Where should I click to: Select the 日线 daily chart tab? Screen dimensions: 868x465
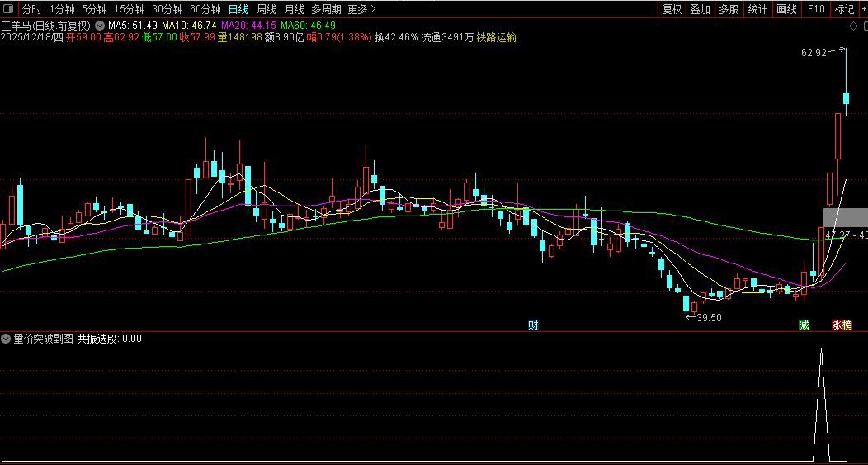click(238, 9)
